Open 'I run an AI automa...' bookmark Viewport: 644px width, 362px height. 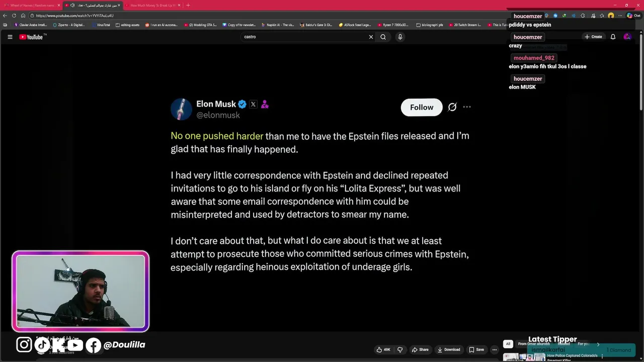click(162, 25)
